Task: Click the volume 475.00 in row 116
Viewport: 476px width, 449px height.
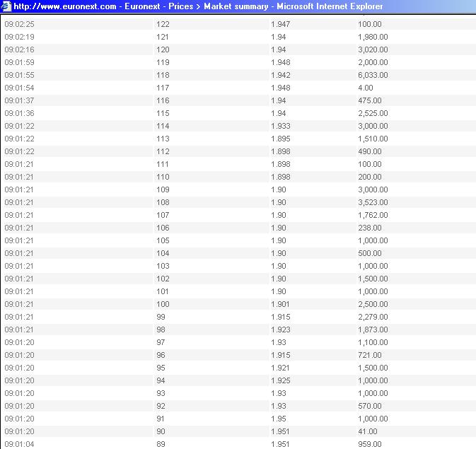Action: pyautogui.click(x=370, y=101)
